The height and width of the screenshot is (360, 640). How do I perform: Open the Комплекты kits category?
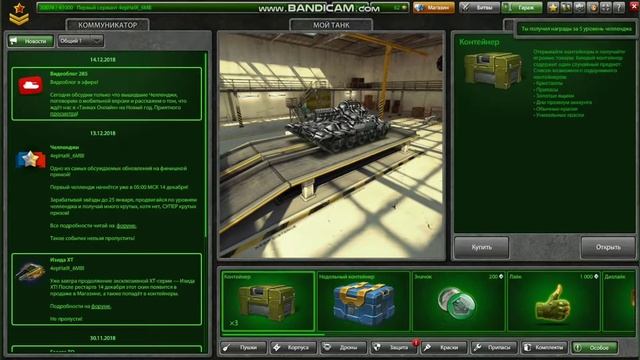(x=544, y=348)
